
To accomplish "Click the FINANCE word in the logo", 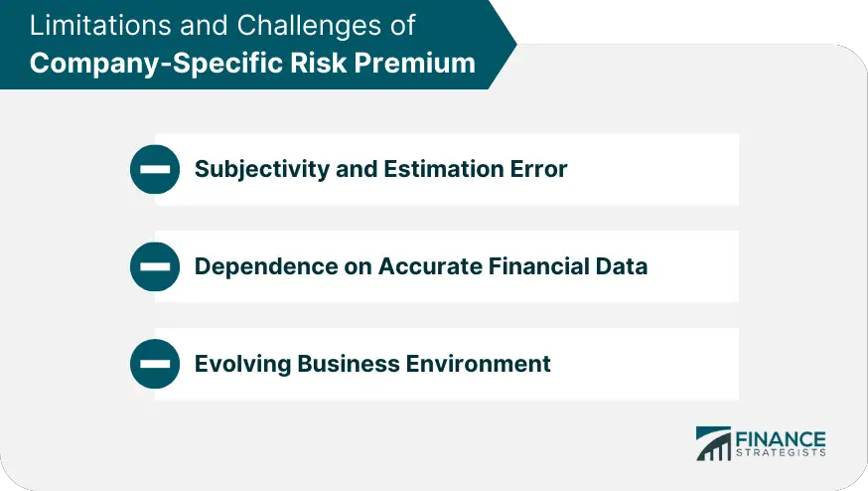I will (781, 439).
